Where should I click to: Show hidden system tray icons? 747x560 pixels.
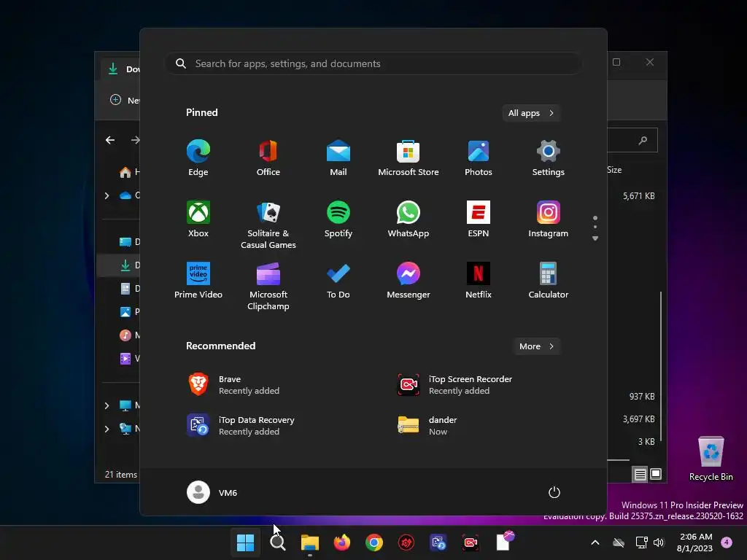pos(595,542)
